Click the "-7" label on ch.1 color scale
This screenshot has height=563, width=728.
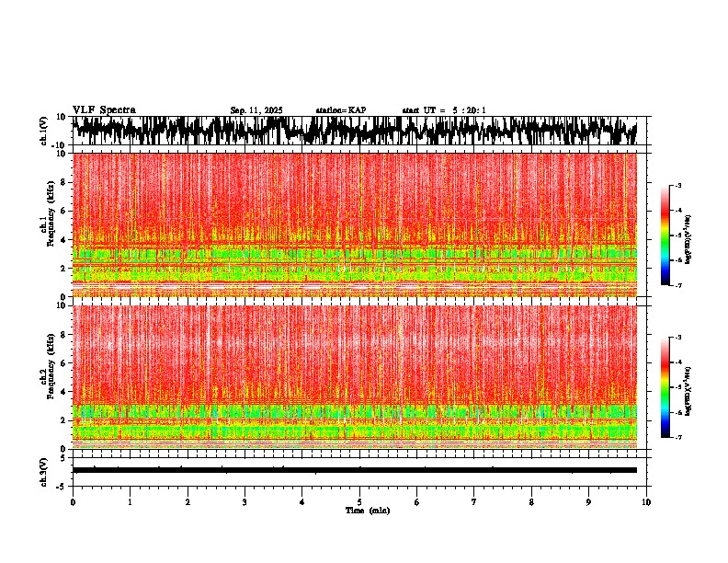[677, 285]
